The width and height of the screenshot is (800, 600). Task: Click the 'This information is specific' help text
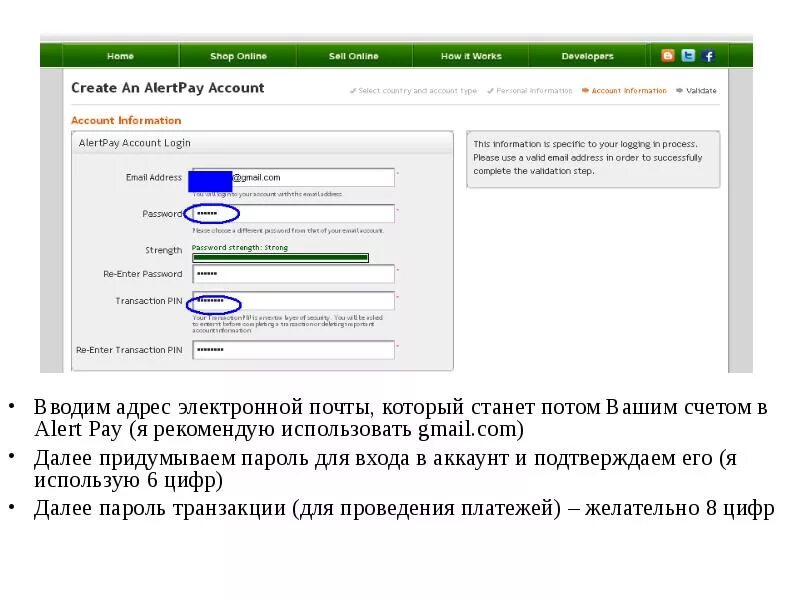588,157
